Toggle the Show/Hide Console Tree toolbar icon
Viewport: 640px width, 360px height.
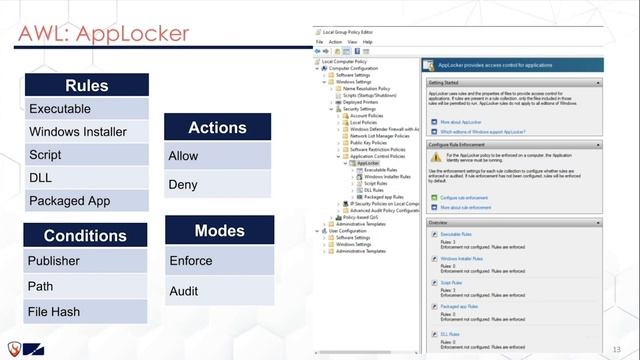point(346,51)
